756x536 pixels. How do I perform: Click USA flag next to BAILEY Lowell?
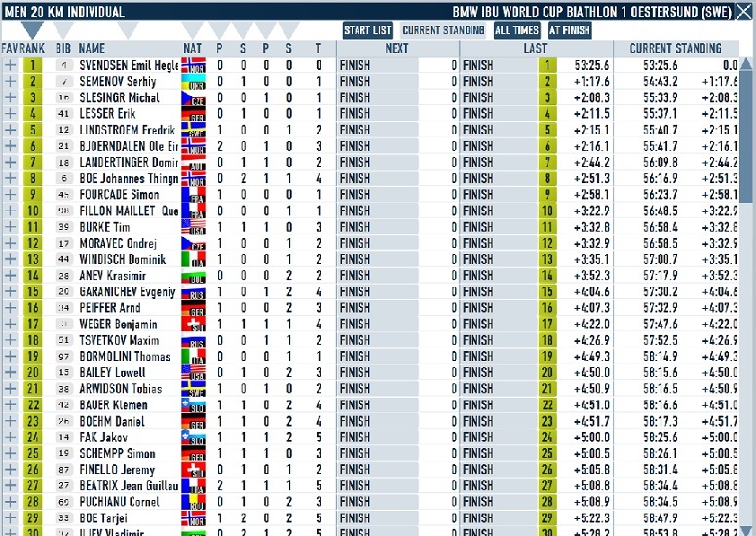tap(193, 372)
